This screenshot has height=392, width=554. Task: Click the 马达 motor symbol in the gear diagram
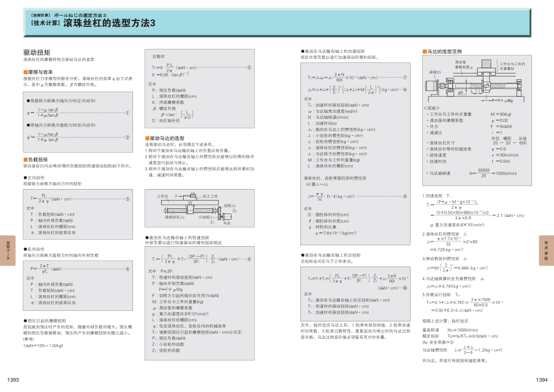click(x=228, y=216)
